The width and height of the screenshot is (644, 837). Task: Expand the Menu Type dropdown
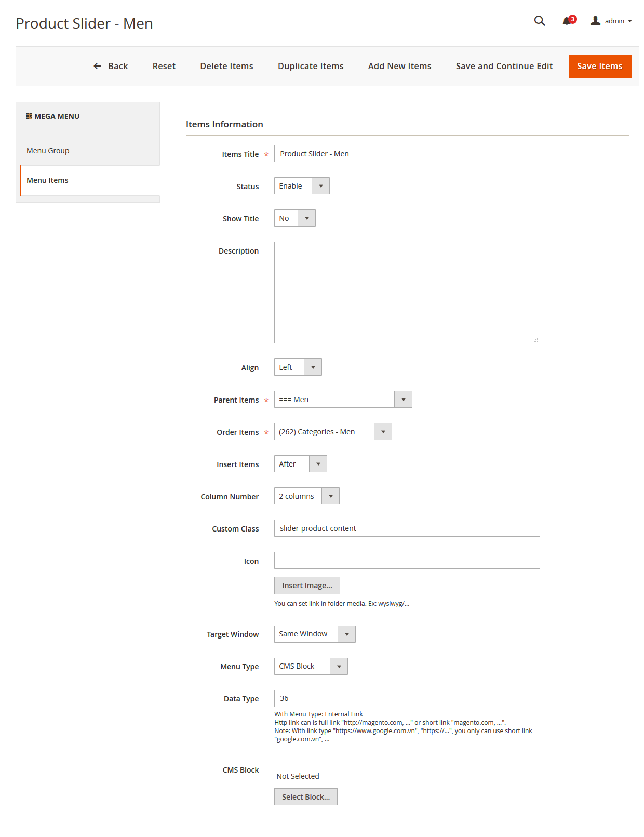(x=311, y=667)
